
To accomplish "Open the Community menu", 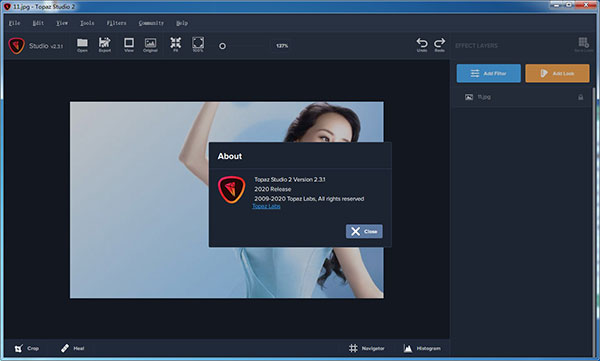I will 151,23.
